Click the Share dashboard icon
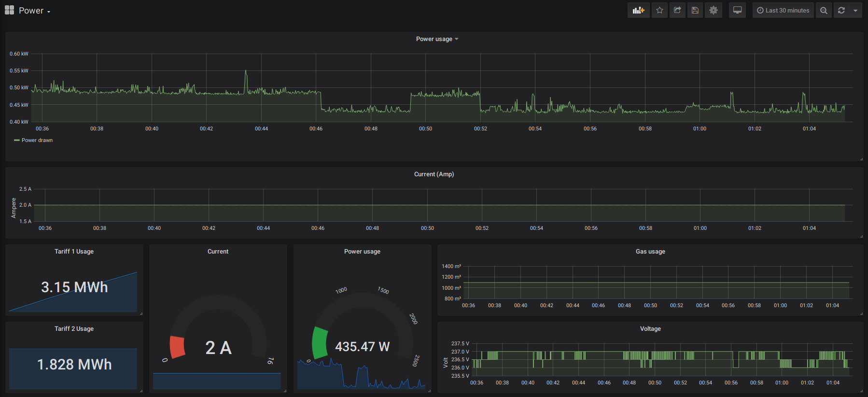Viewport: 868px width, 397px height. pyautogui.click(x=677, y=10)
